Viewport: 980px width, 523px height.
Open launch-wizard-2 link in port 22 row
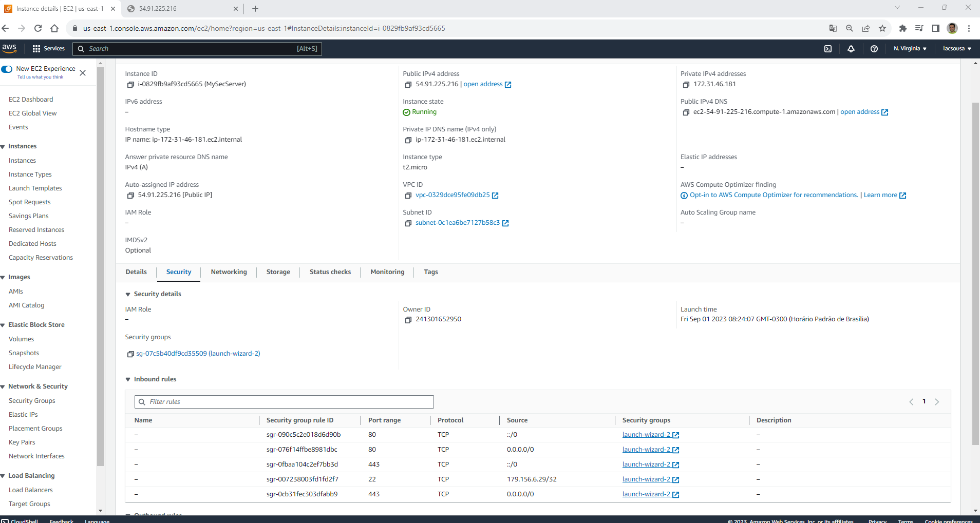(x=651, y=479)
